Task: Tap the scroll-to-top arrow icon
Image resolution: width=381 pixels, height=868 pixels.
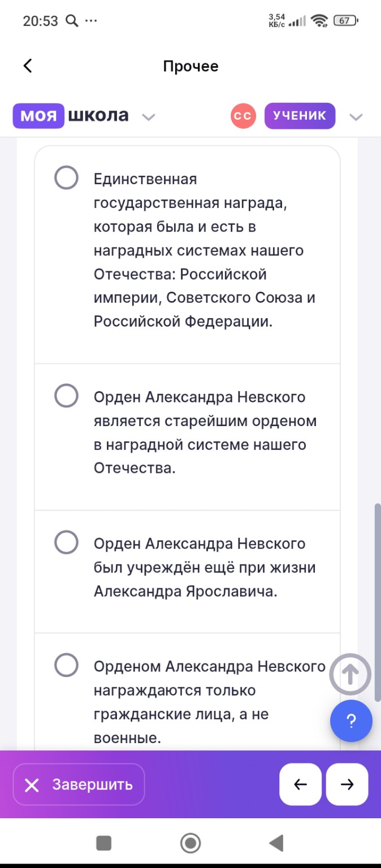Action: [x=351, y=672]
